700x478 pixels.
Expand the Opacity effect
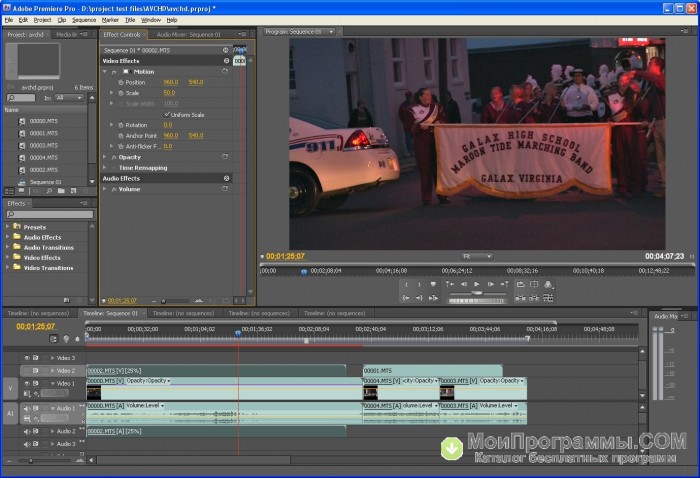(x=105, y=157)
